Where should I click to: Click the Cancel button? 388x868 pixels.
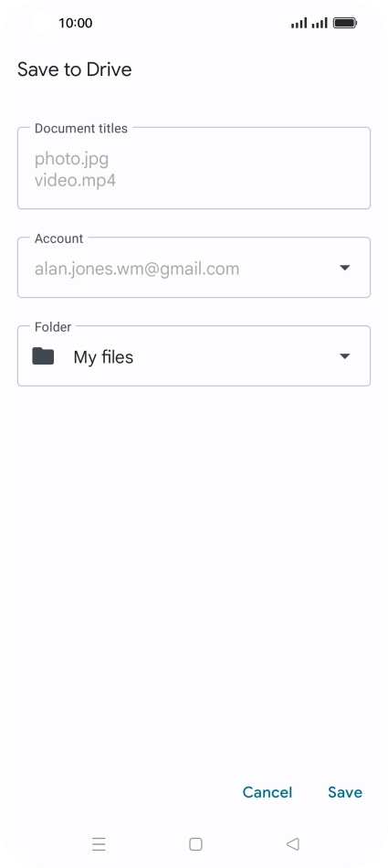coord(267,792)
